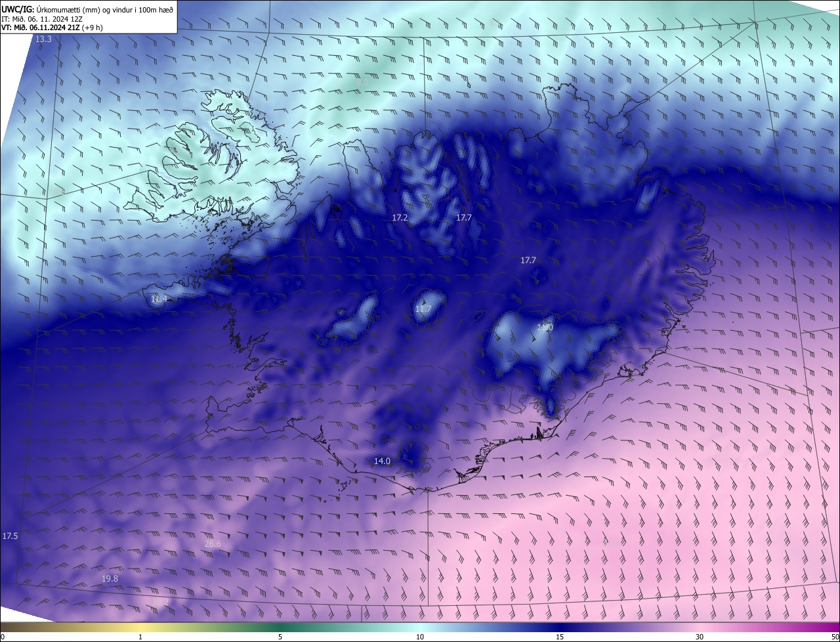Click the 11.0 value label
Image resolution: width=840 pixels, height=642 pixels.
[545, 327]
